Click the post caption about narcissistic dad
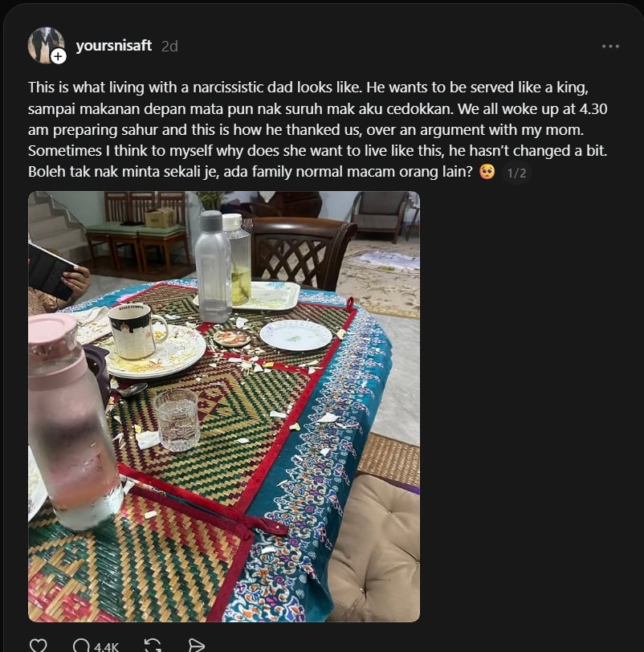644x652 pixels. (x=318, y=129)
